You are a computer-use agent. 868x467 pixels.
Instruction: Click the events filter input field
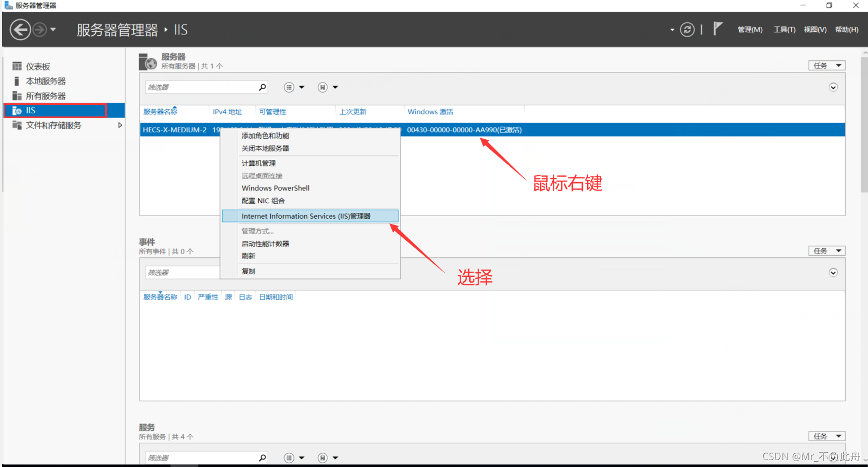tap(182, 273)
